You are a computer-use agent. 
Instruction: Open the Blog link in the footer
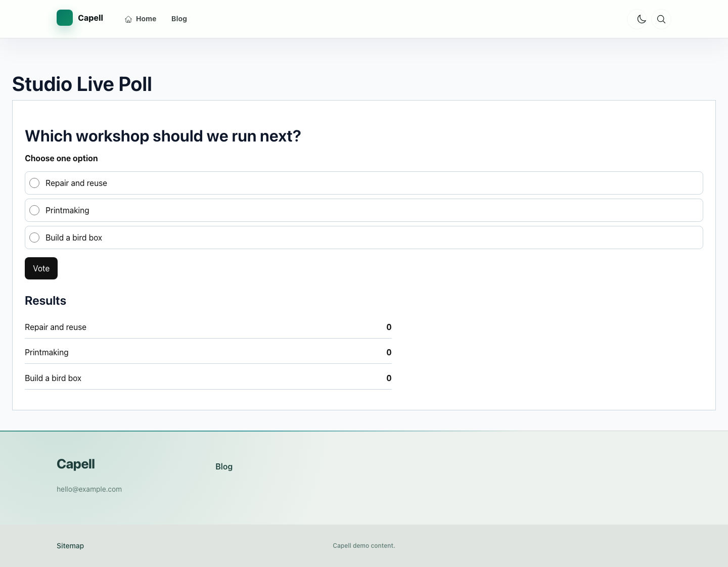click(224, 466)
